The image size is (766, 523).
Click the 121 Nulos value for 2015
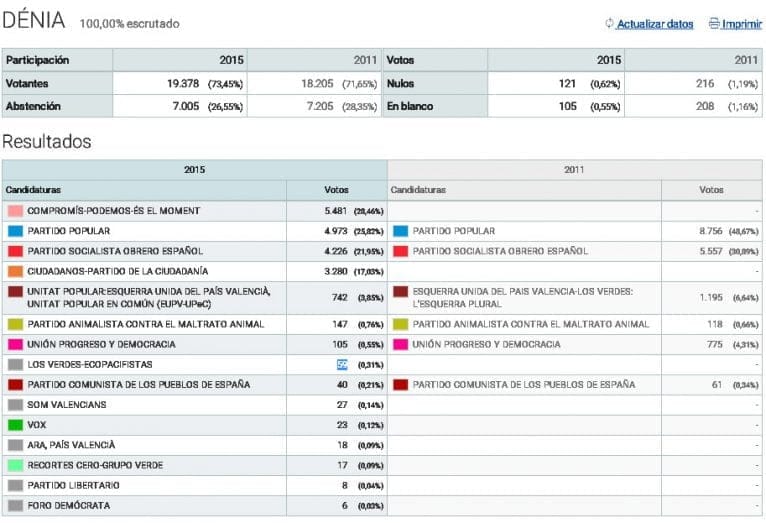coord(567,84)
